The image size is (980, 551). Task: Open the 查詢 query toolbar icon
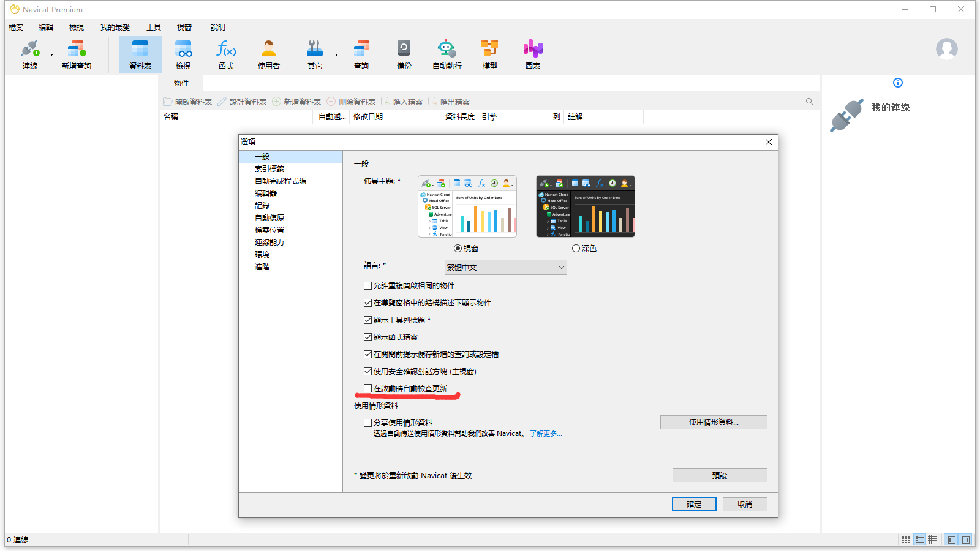(361, 54)
